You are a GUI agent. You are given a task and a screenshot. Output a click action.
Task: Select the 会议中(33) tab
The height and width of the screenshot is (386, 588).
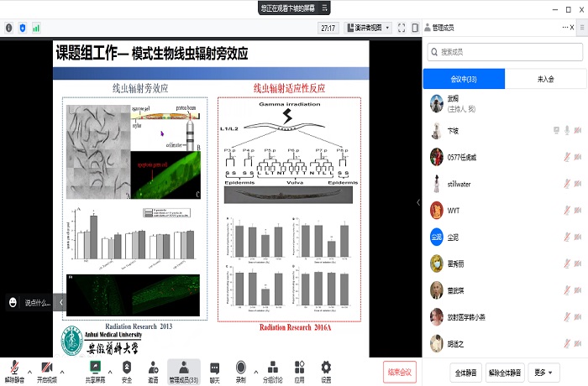[x=464, y=79]
